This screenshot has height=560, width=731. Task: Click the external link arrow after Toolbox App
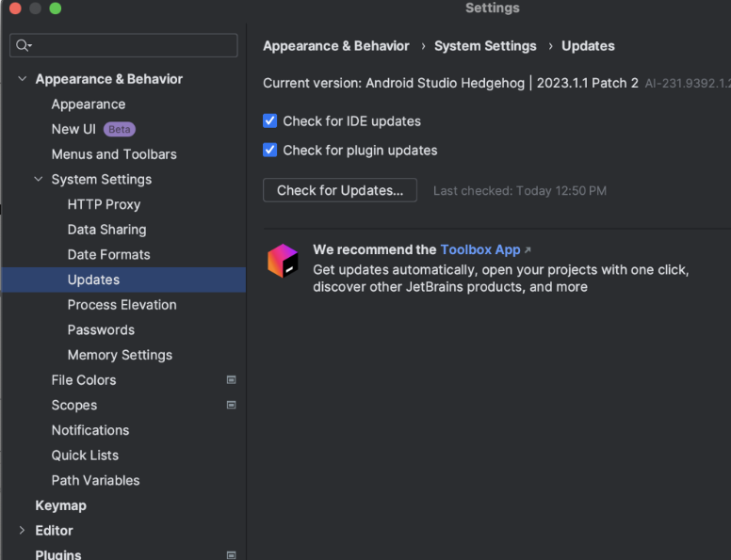(528, 250)
